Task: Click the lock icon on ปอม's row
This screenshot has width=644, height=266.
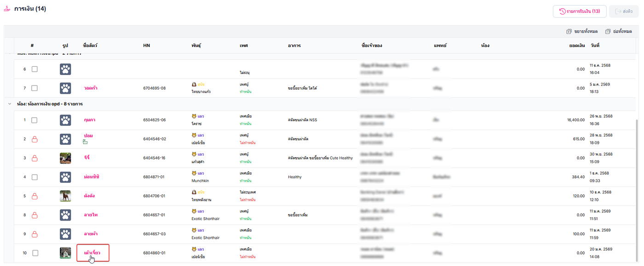Action: pyautogui.click(x=34, y=139)
